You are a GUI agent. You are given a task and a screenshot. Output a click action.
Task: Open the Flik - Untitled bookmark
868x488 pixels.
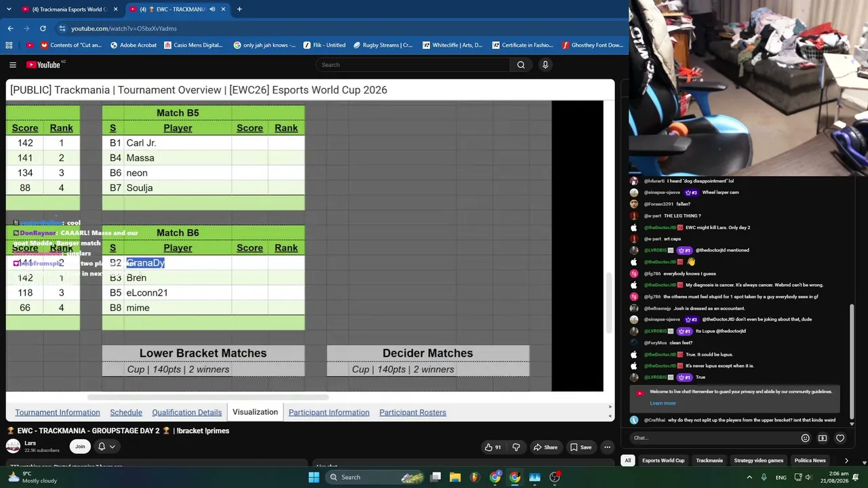[324, 45]
